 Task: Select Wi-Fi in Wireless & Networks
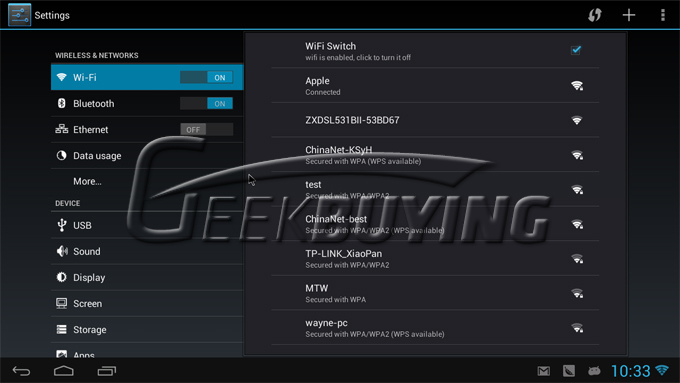(147, 77)
